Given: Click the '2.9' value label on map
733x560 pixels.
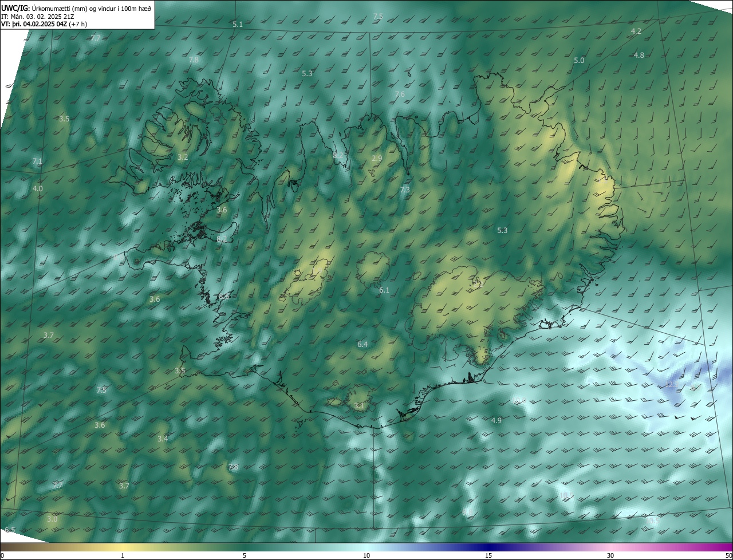Looking at the screenshot, I should [x=377, y=158].
